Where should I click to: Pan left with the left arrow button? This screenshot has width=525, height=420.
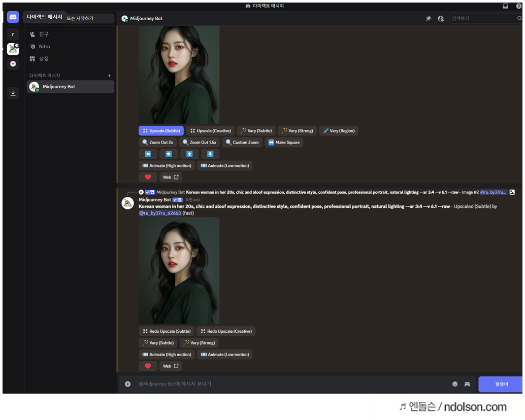click(x=148, y=154)
